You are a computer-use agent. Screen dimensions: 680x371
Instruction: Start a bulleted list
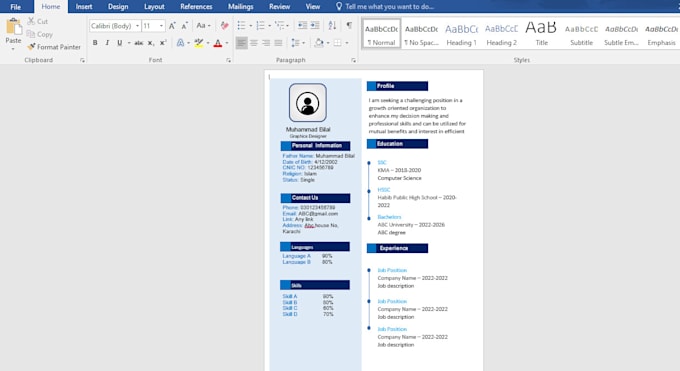tap(242, 26)
